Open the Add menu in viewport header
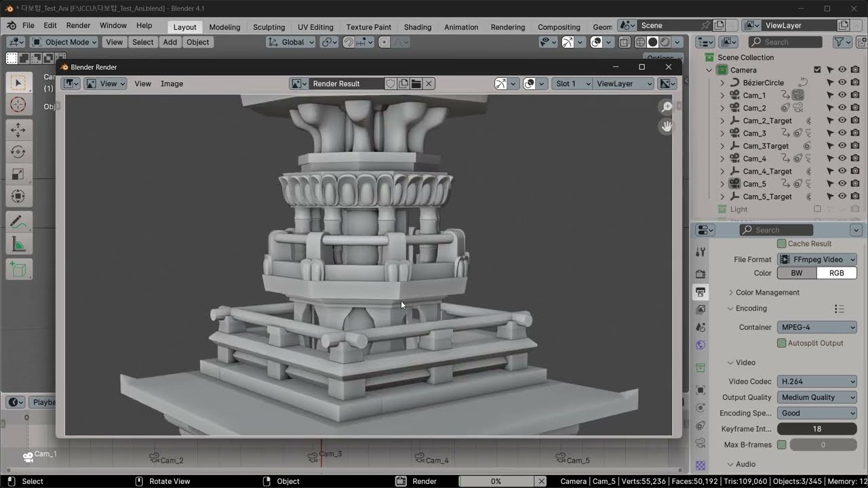868x488 pixels. coord(170,42)
